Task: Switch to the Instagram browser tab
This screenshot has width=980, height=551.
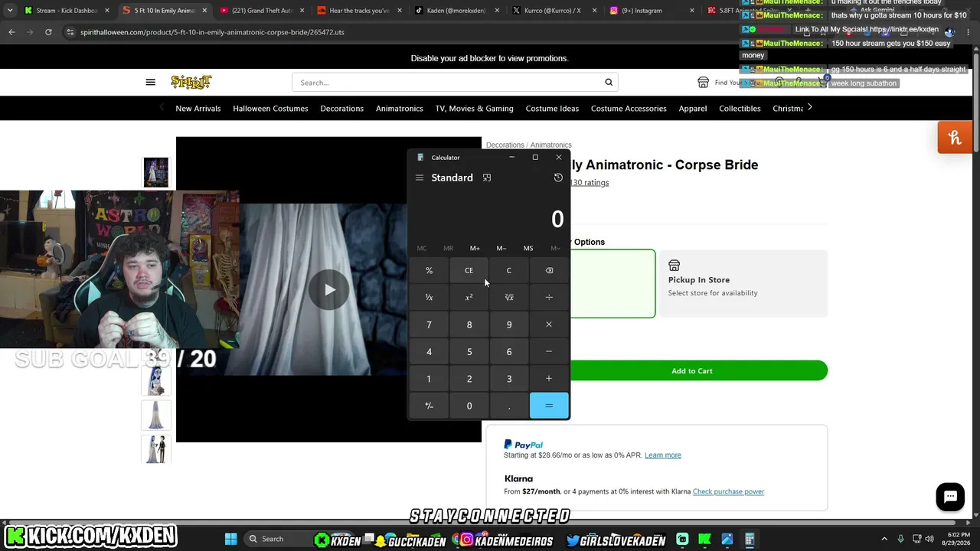Action: click(650, 11)
